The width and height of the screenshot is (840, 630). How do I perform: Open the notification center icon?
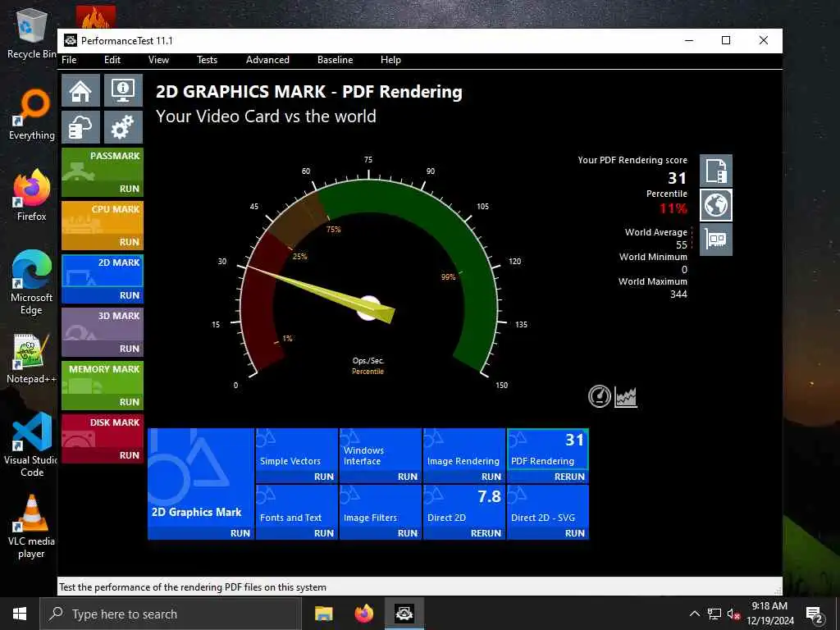pyautogui.click(x=815, y=614)
